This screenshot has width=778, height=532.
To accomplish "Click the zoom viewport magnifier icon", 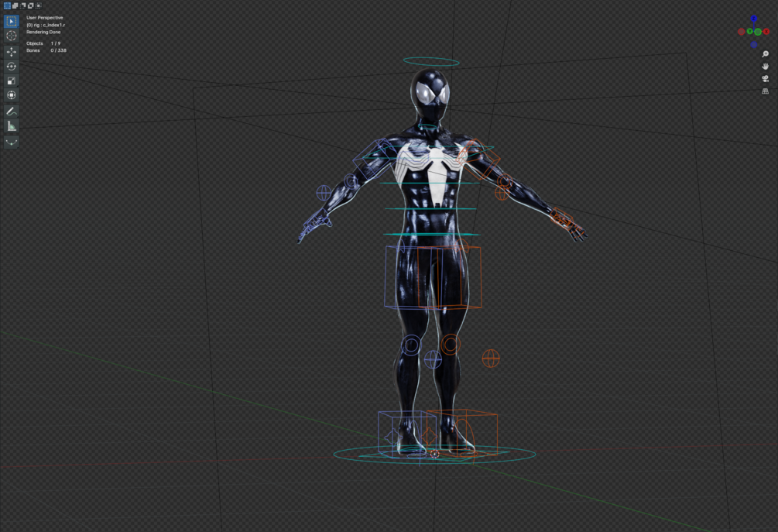I will [765, 54].
